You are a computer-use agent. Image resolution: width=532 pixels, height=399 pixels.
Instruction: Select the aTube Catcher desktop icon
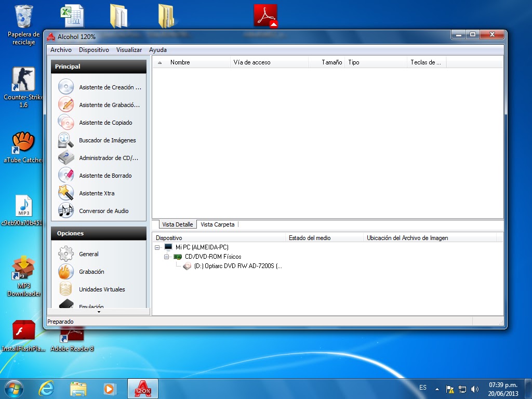coord(24,147)
